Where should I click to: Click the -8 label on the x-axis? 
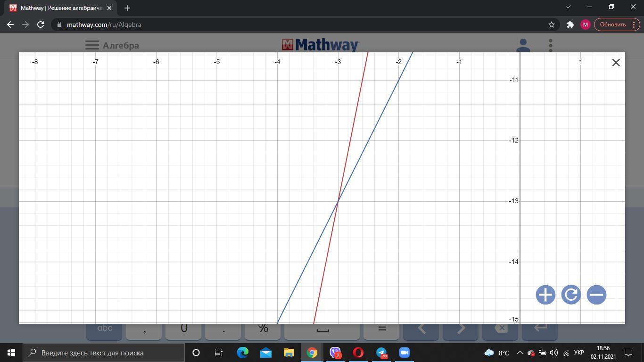(x=35, y=62)
